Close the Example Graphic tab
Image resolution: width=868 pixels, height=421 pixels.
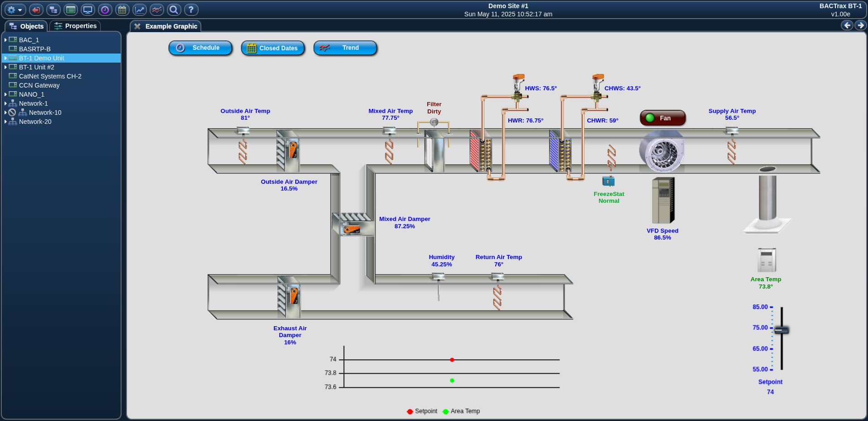coord(137,26)
